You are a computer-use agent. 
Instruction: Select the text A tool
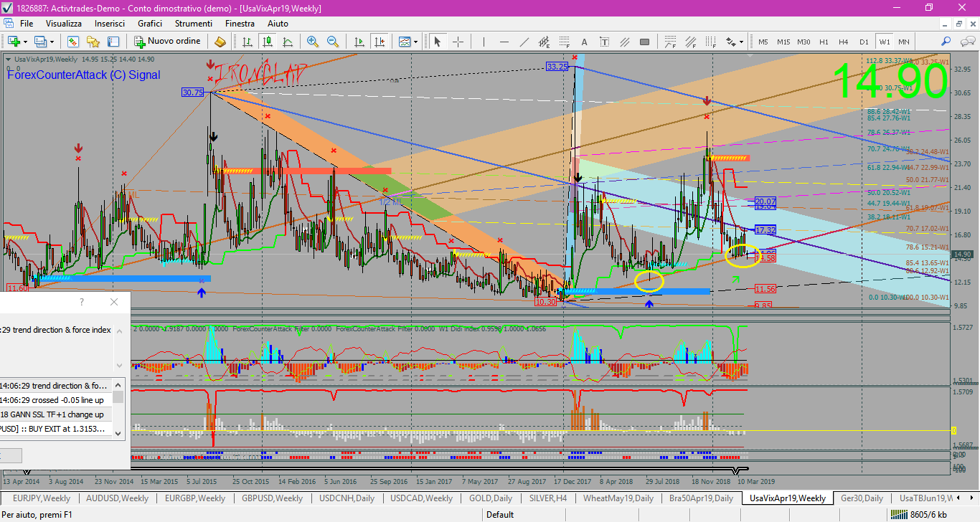[584, 42]
